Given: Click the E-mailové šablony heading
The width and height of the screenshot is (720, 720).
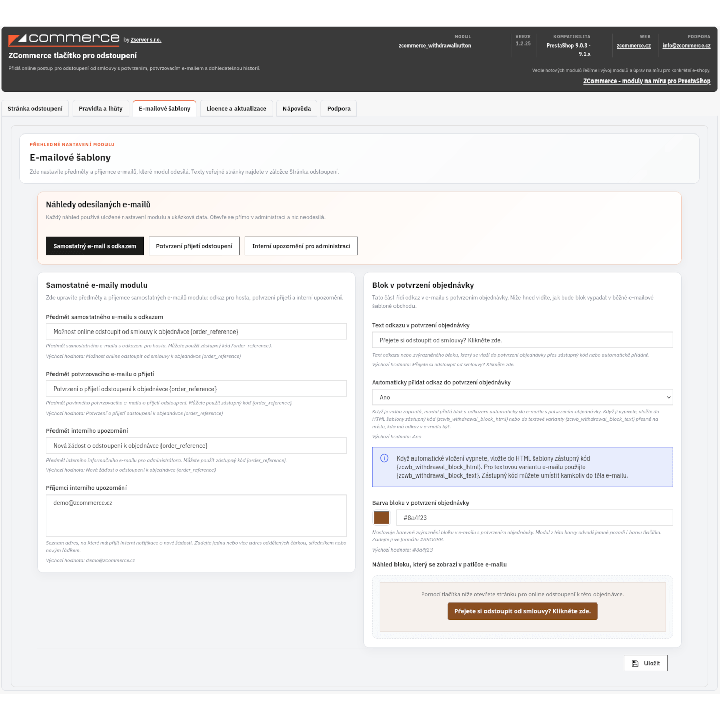Looking at the screenshot, I should tap(70, 158).
